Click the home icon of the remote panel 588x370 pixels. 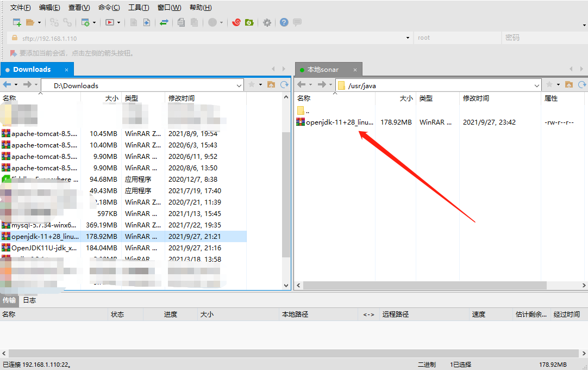568,84
